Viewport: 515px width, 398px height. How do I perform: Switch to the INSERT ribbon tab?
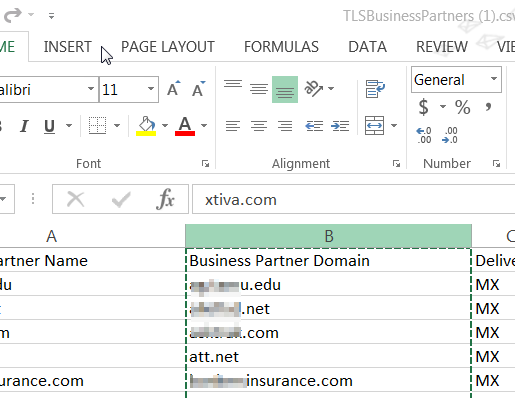(68, 47)
